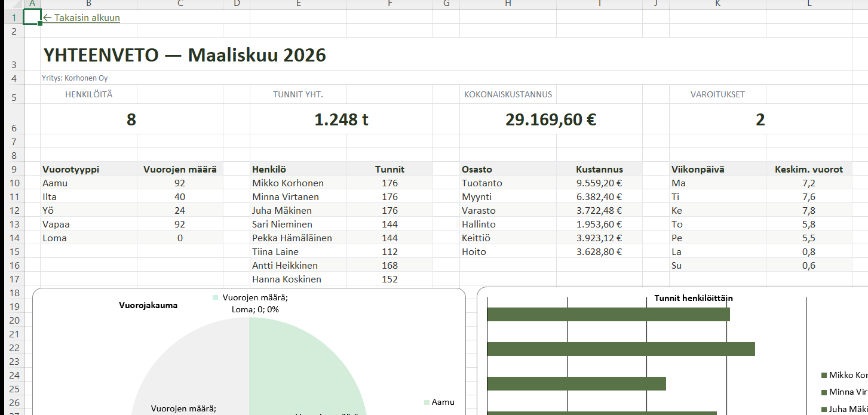868x415 pixels.
Task: Select the total cost cell 29.169,60 €
Action: pos(550,120)
